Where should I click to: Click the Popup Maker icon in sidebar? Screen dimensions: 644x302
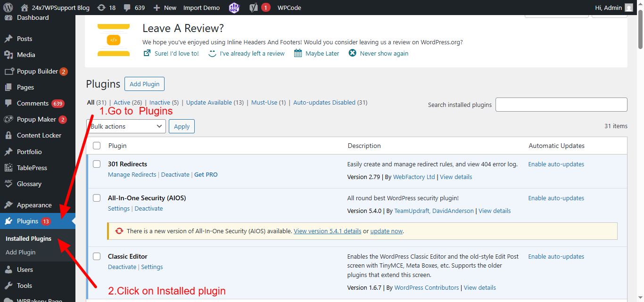8,119
